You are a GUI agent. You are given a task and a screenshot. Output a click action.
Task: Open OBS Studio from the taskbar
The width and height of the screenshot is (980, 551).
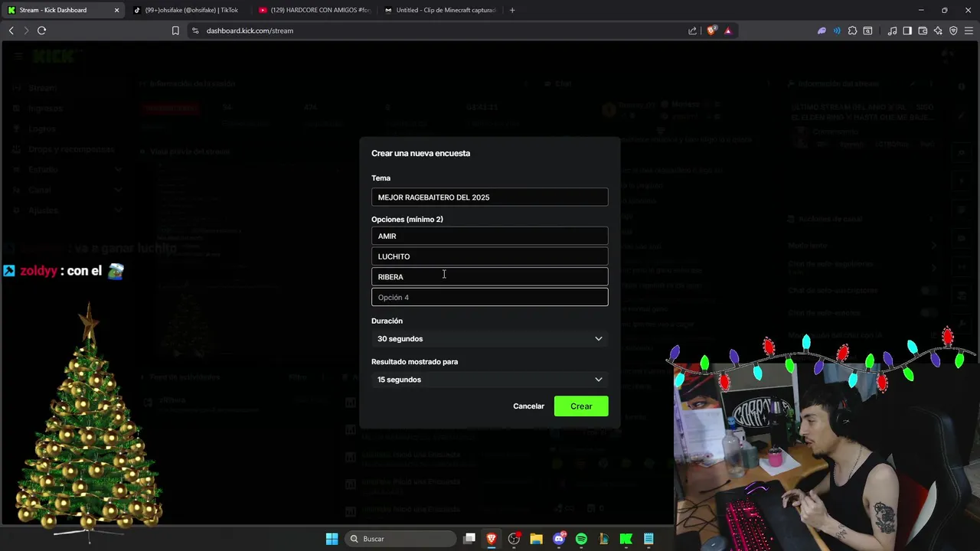[514, 539]
